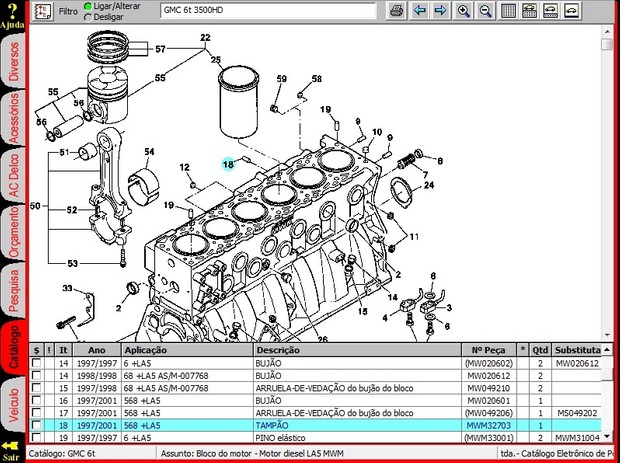The image size is (620, 463).
Task: Select highlighted callout 18 in diagram
Action: click(228, 164)
